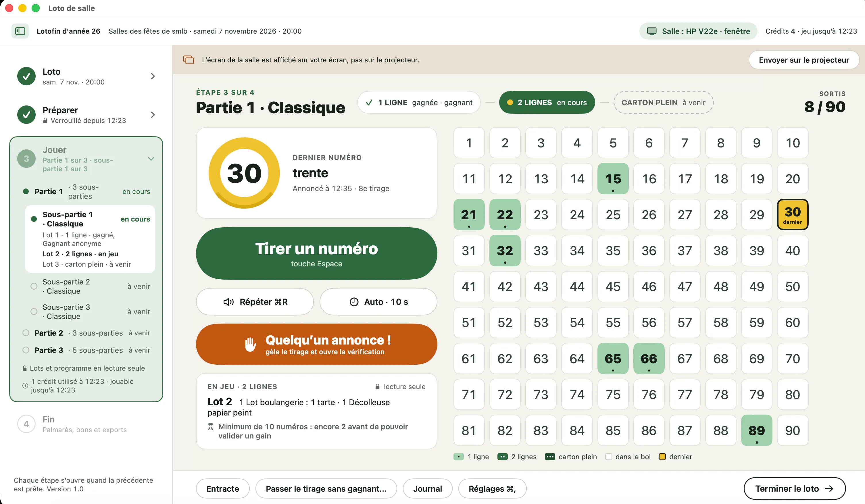Click the green checkmark beside Préparer step
Viewport: 865px width, 504px height.
click(x=26, y=115)
